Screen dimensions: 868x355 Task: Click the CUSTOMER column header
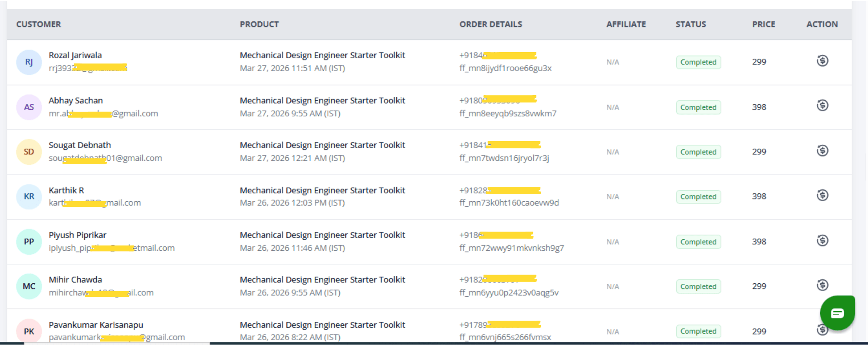click(x=39, y=24)
